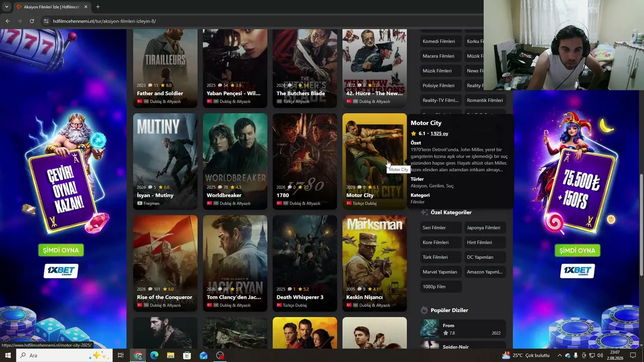The image size is (644, 362).
Task: Click the page vertical scrollbar thumb
Action: [x=641, y=225]
